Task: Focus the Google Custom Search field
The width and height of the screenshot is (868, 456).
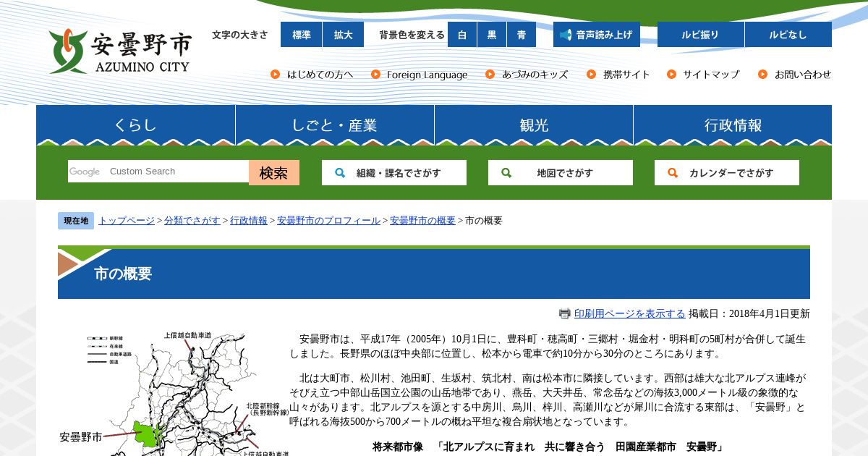Action: click(x=158, y=172)
